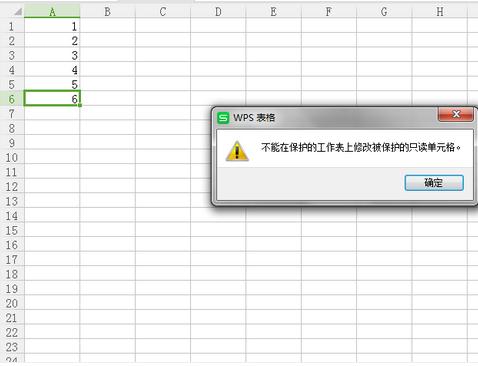The height and width of the screenshot is (366, 478).
Task: Click empty cell C10
Action: [x=163, y=157]
